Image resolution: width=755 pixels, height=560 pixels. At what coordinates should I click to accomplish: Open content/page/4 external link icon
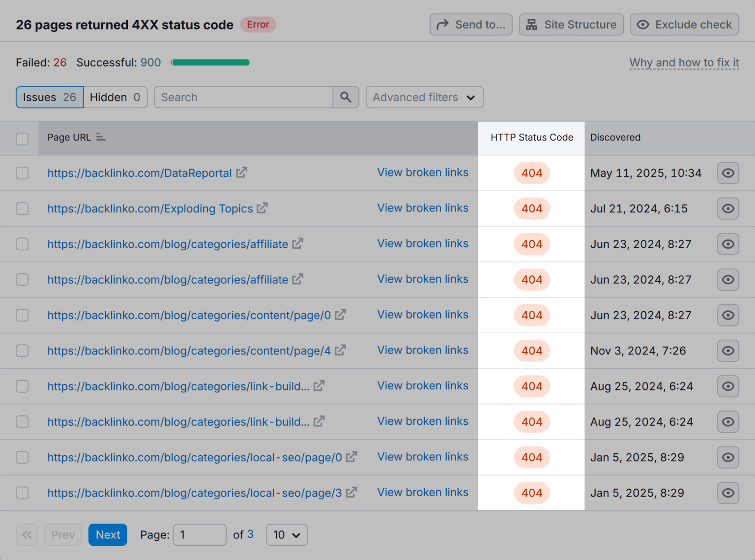tap(340, 350)
